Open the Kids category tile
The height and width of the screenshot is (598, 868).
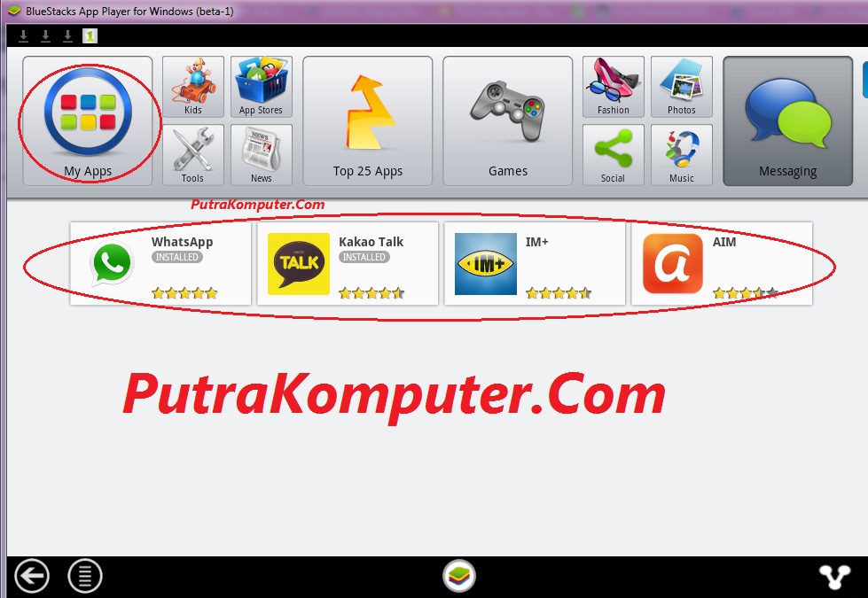pos(193,87)
